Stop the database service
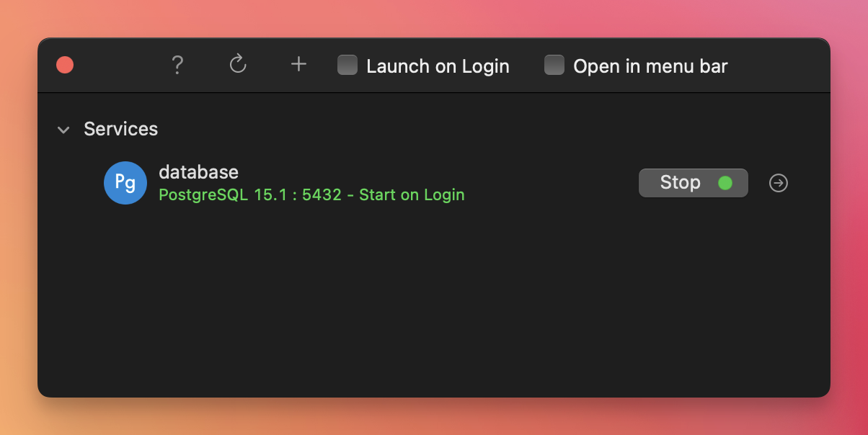 (680, 183)
